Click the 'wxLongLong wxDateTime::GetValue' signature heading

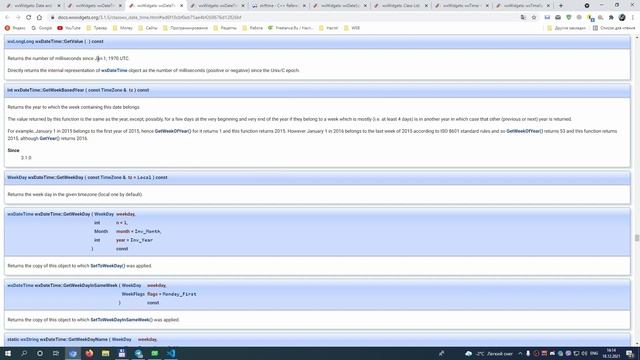(x=55, y=42)
